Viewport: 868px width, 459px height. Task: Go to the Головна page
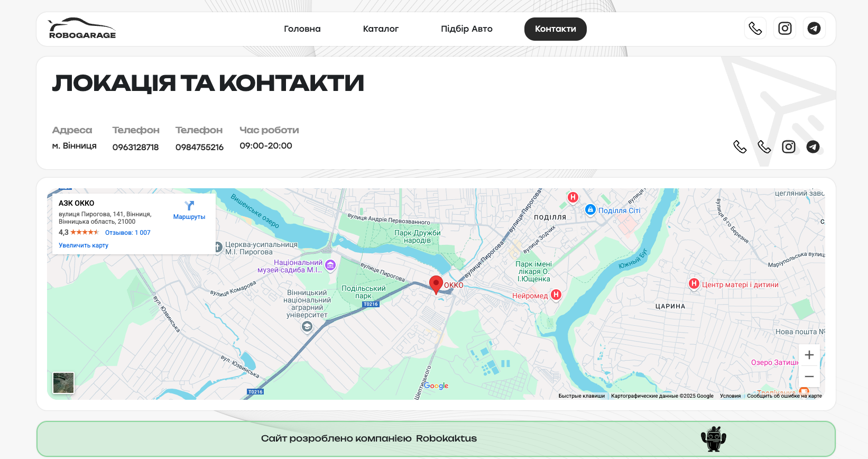[302, 29]
